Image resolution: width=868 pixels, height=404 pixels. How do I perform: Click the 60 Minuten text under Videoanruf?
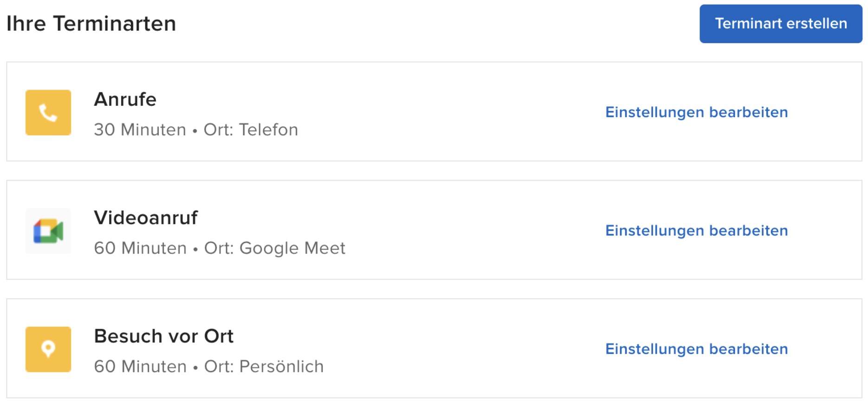point(140,248)
